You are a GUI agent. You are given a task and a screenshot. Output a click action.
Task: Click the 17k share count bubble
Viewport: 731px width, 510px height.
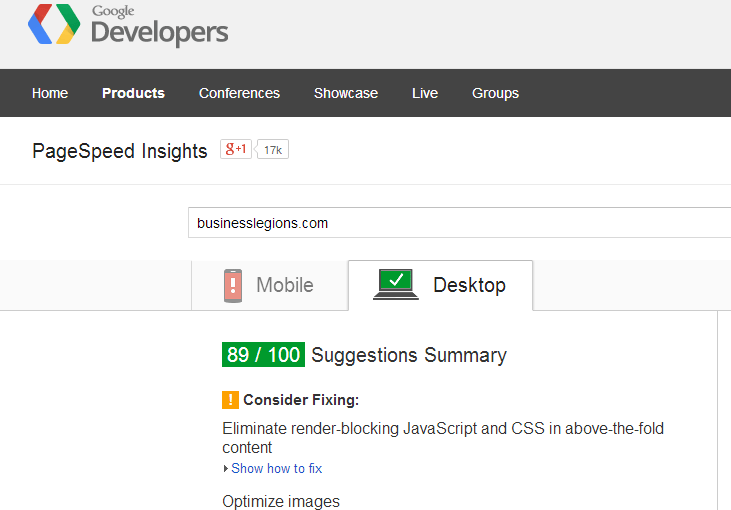click(x=273, y=150)
